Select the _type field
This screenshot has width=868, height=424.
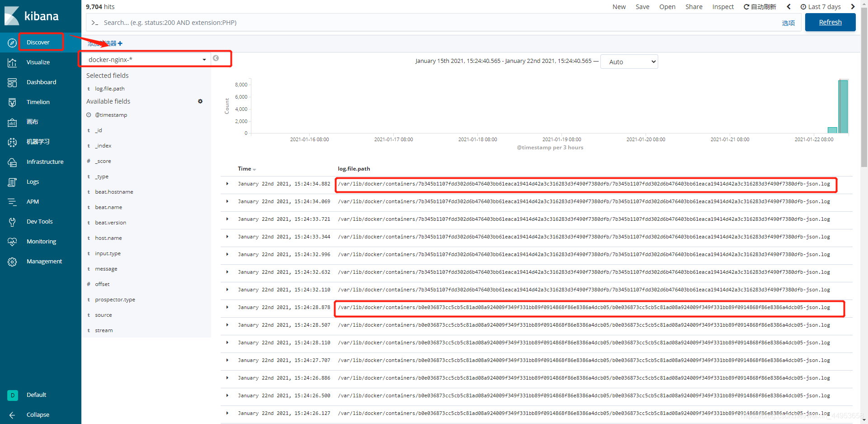(102, 176)
